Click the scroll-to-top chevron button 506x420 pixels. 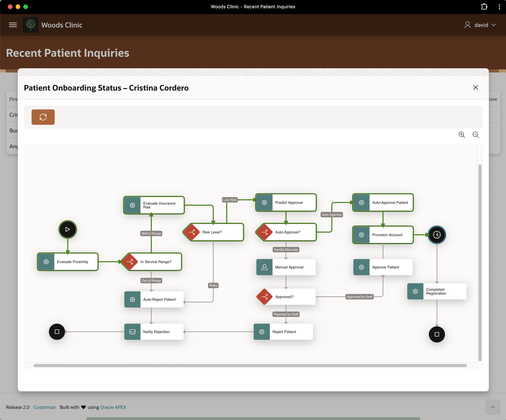point(493,407)
